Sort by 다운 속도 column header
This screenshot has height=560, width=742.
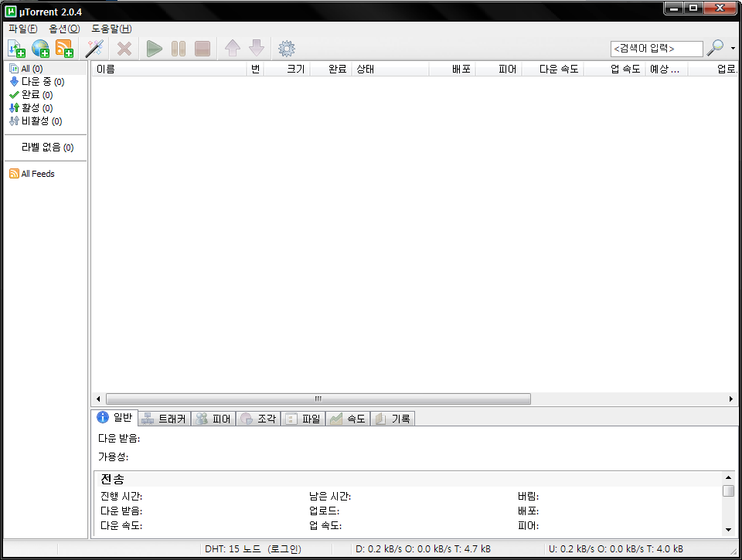click(x=553, y=69)
